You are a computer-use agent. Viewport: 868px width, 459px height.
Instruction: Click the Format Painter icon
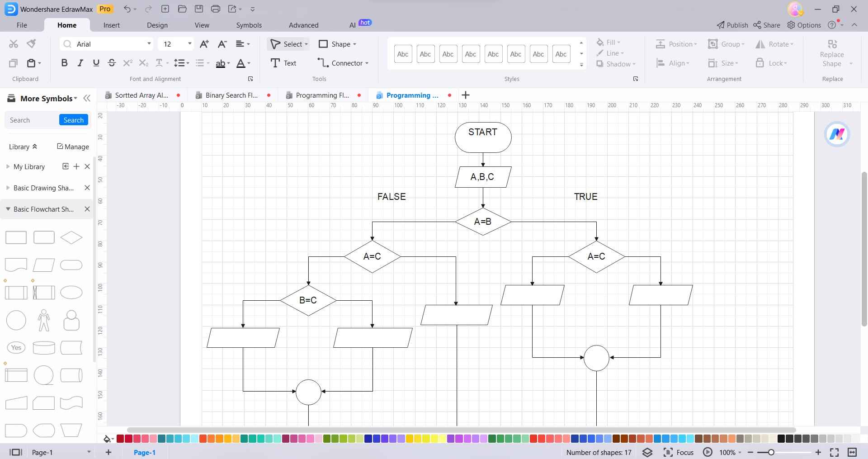(x=31, y=44)
